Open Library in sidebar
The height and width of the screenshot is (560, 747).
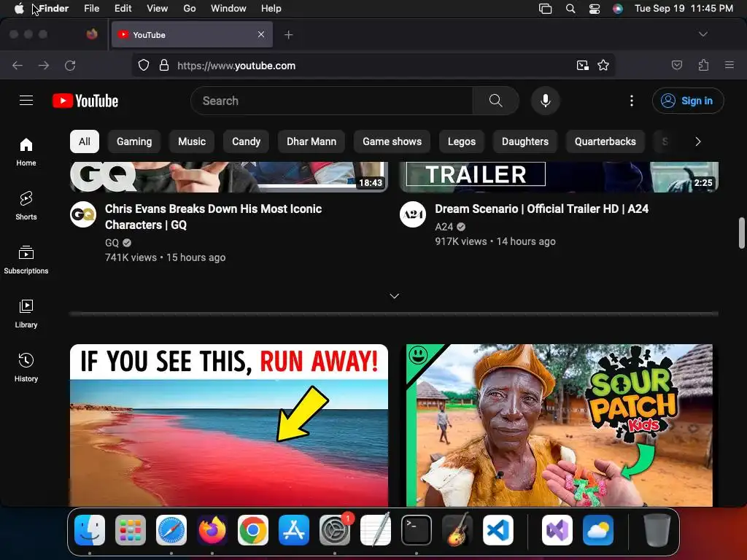pos(26,314)
